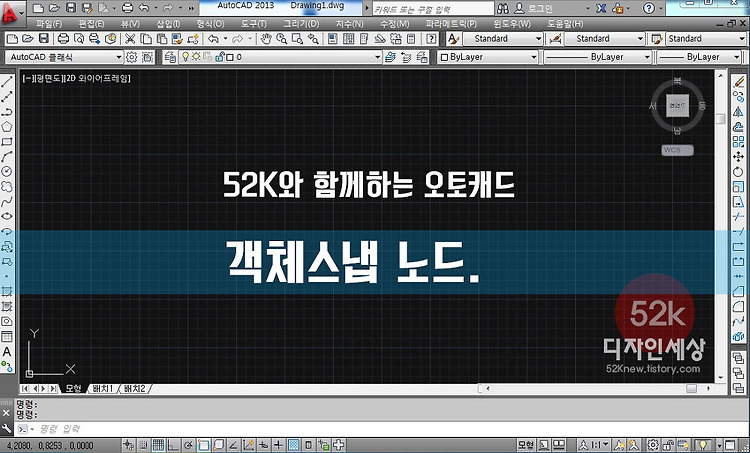
Task: Toggle Object Snap in status bar
Action: (x=203, y=445)
